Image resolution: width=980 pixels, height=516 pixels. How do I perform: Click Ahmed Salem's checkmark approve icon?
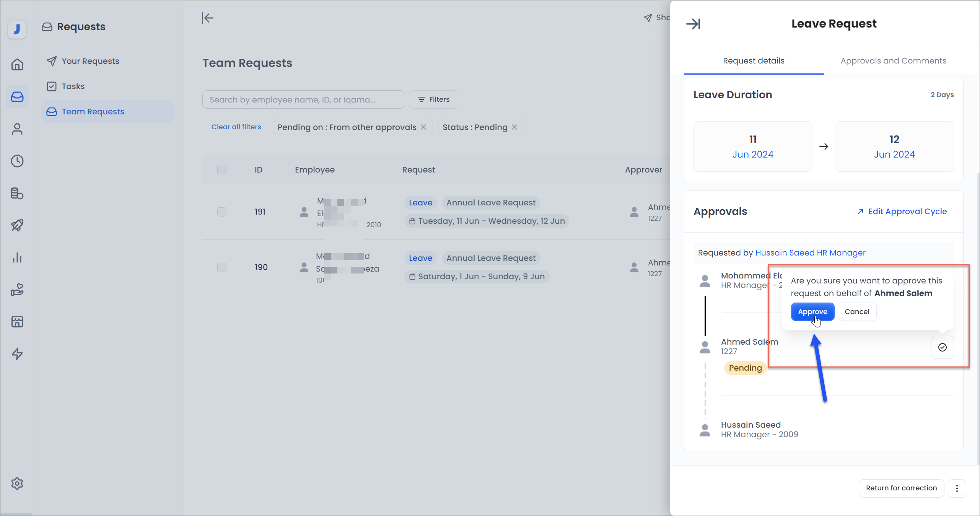click(x=942, y=347)
